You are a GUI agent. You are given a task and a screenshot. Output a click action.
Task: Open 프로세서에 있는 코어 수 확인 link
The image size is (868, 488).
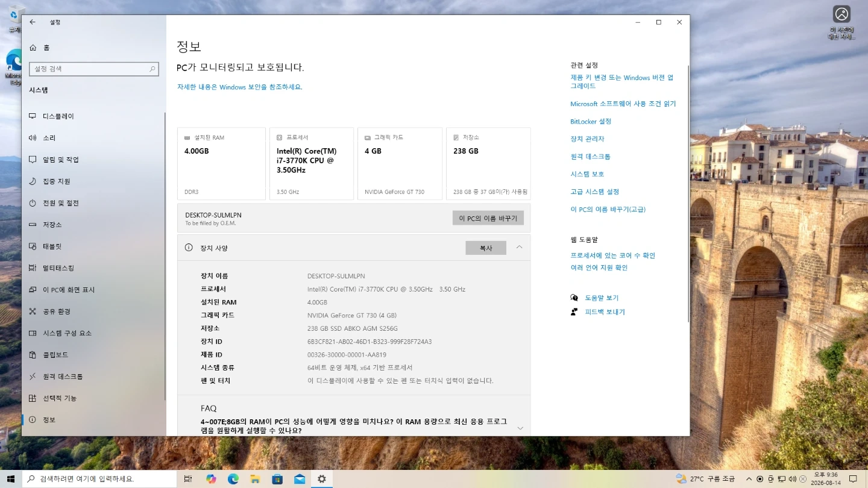(613, 255)
